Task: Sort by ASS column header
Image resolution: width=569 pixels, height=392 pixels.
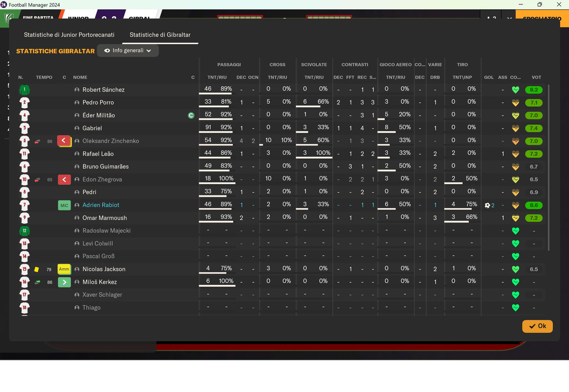Action: tap(503, 77)
